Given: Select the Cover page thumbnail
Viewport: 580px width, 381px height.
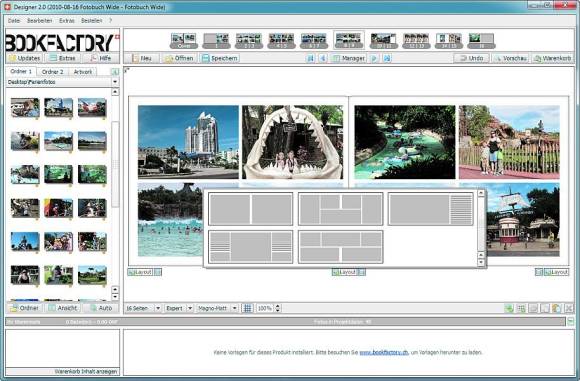Looking at the screenshot, I should (184, 40).
